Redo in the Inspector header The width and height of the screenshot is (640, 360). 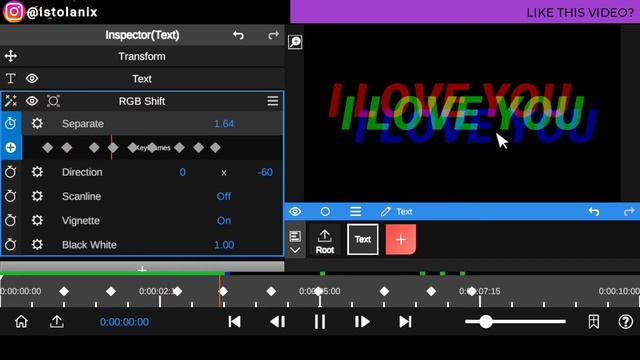(x=273, y=35)
